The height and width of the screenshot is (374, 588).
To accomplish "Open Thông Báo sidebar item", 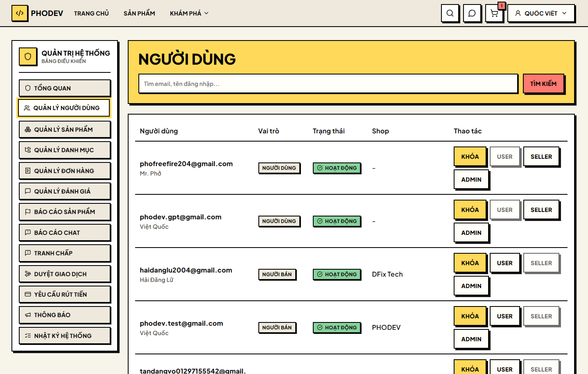I will pos(65,315).
